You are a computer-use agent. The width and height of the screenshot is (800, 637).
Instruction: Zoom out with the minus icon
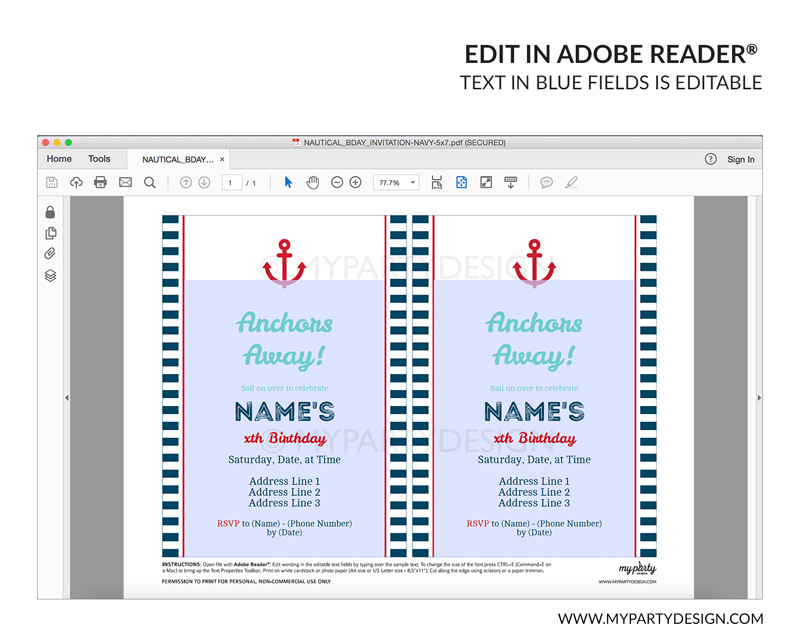coord(337,182)
